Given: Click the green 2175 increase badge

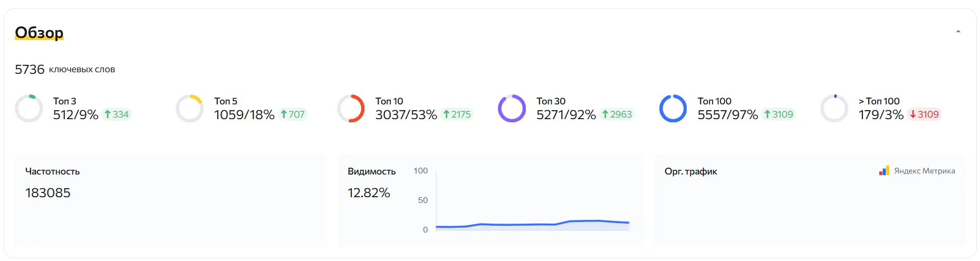Looking at the screenshot, I should pos(457,114).
